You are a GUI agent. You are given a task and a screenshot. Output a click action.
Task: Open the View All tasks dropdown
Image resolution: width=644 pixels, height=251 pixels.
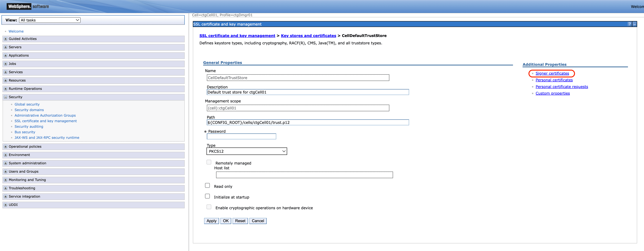coord(50,20)
